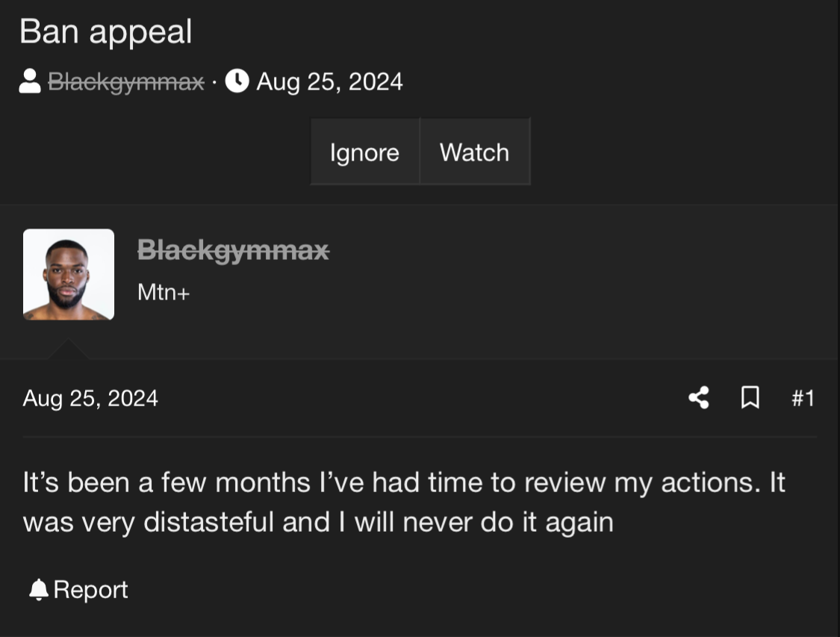Watch this thread via the Watch button
840x637 pixels.
(x=474, y=152)
